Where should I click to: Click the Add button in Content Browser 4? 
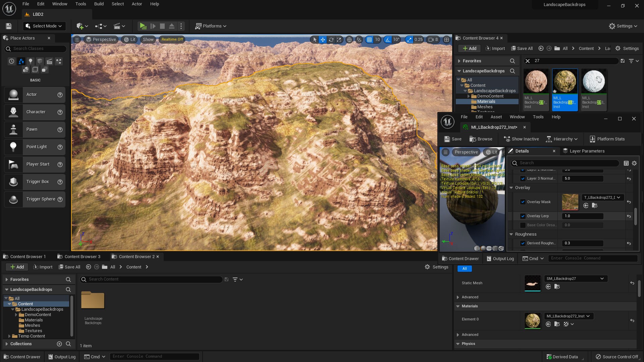pos(469,48)
